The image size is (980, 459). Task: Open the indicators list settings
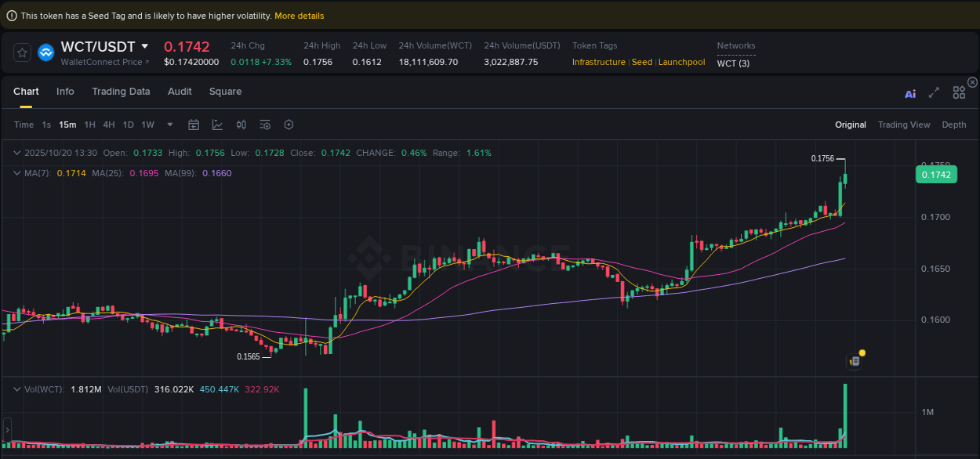click(264, 124)
